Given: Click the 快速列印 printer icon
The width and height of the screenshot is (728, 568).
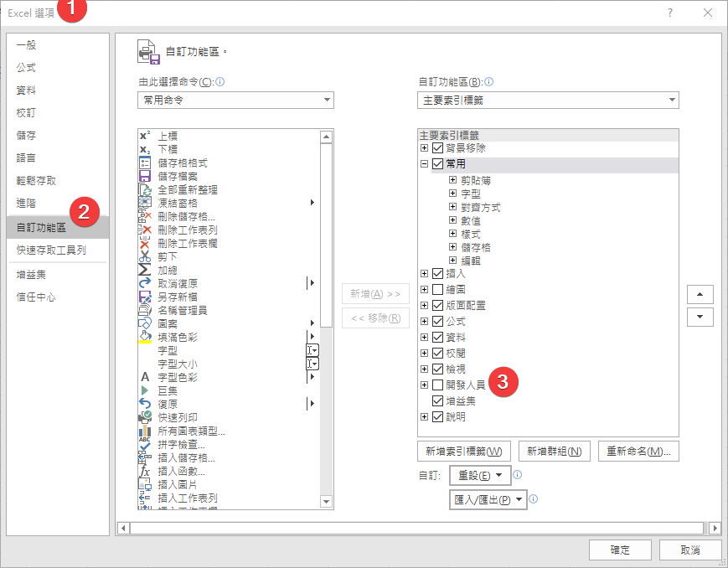Looking at the screenshot, I should (x=145, y=417).
